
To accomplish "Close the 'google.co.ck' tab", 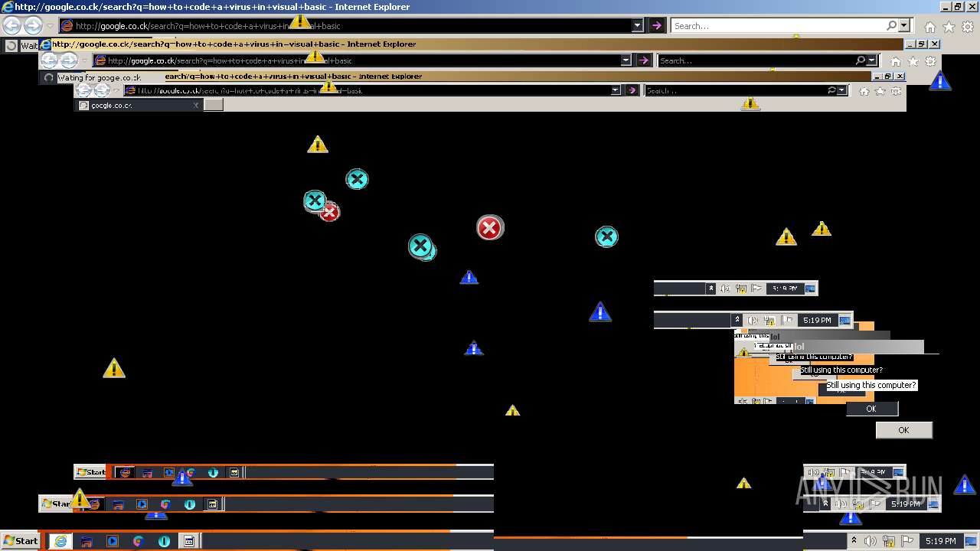I will 196,106.
